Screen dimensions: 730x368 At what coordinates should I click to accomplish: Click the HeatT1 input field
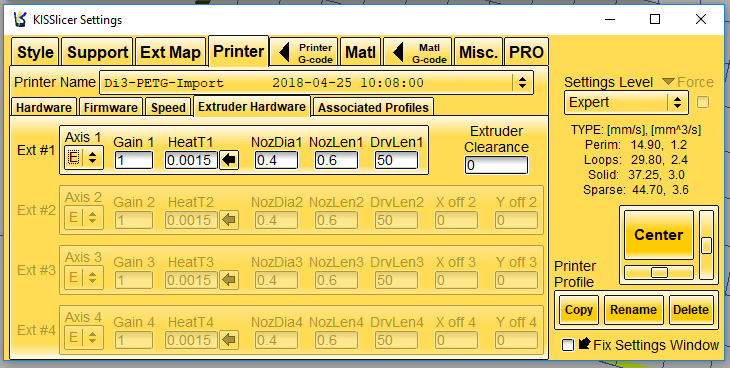[x=191, y=160]
